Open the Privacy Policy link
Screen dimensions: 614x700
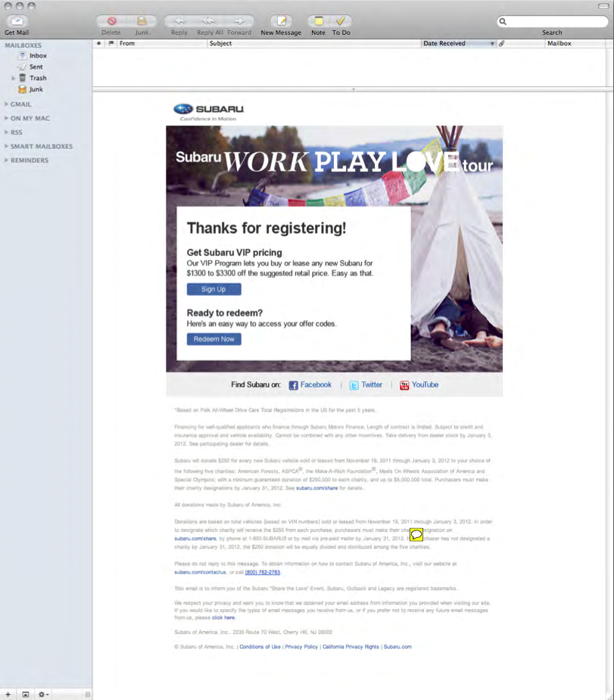[x=301, y=646]
